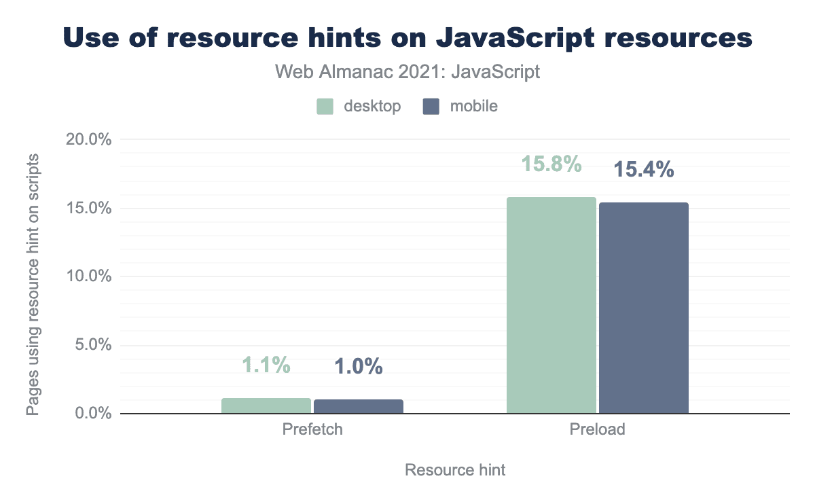
Task: Select the 1.0% data label
Action: point(359,367)
